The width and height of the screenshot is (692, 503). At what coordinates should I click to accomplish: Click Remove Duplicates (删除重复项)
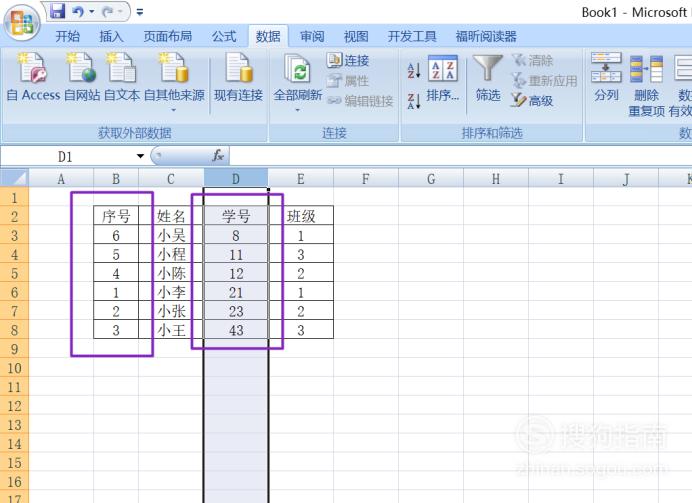click(x=647, y=85)
